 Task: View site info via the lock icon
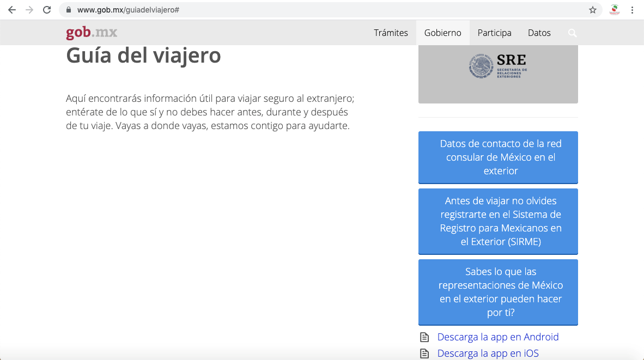pyautogui.click(x=69, y=10)
